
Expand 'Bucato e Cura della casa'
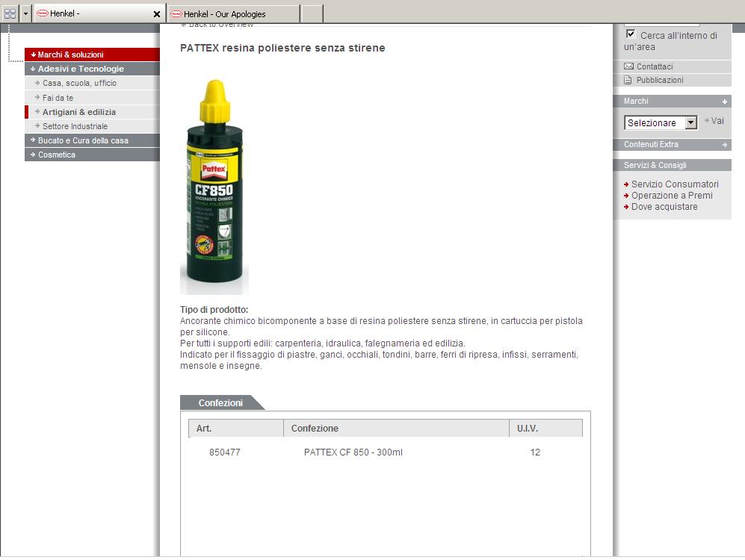coord(92,140)
